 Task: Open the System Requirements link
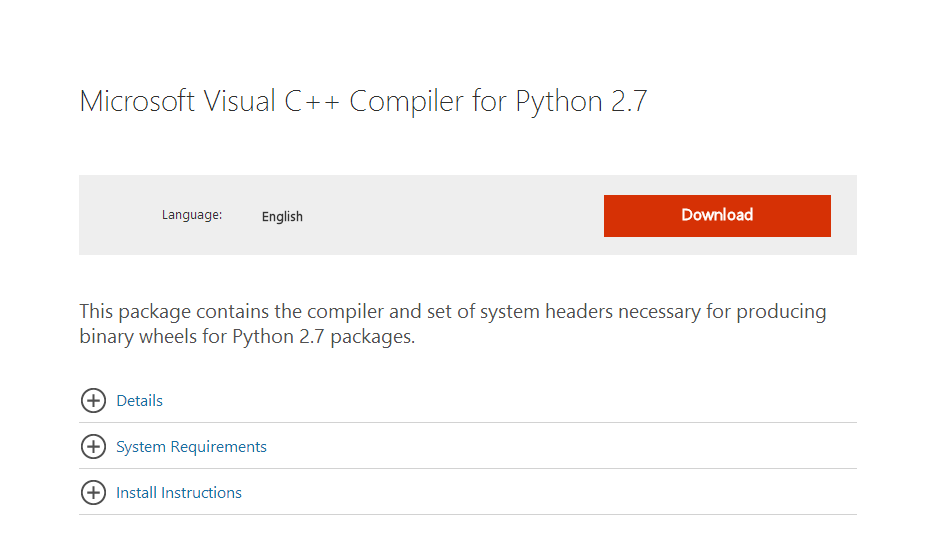[191, 447]
